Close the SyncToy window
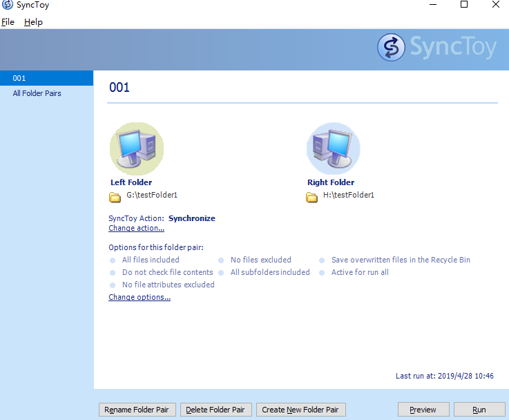 (x=496, y=5)
